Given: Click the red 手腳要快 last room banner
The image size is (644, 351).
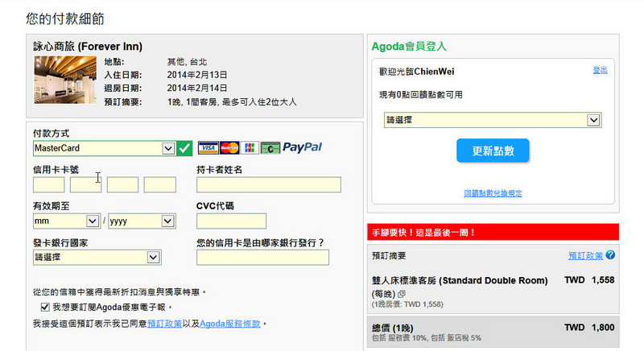Looking at the screenshot, I should click(x=493, y=233).
